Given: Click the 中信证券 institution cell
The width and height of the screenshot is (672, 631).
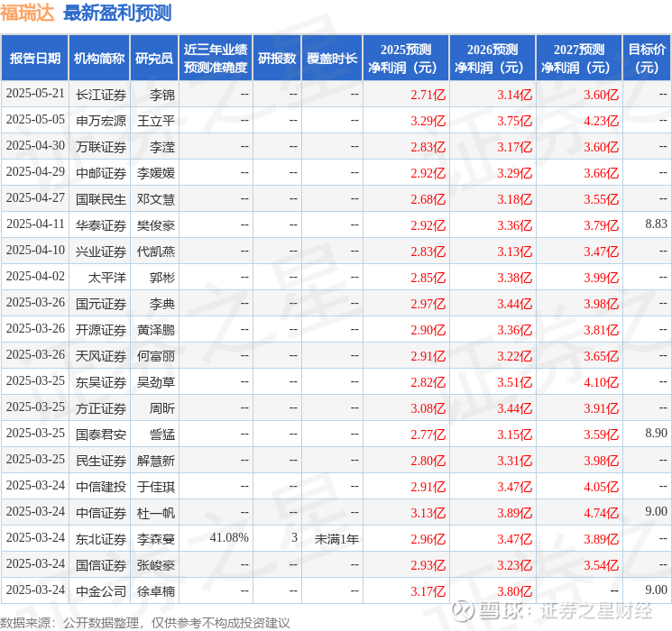Looking at the screenshot, I should pos(101,513).
